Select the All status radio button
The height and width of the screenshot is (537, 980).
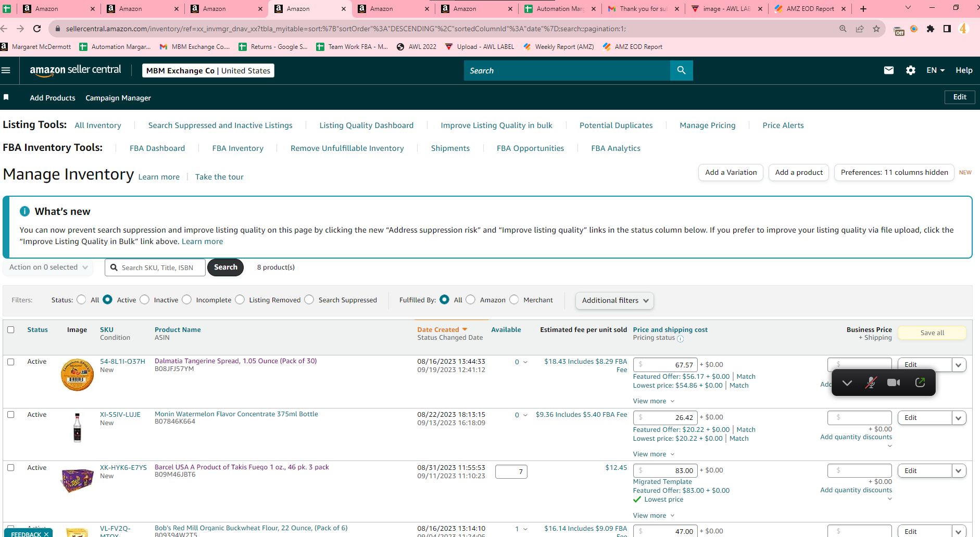point(81,300)
